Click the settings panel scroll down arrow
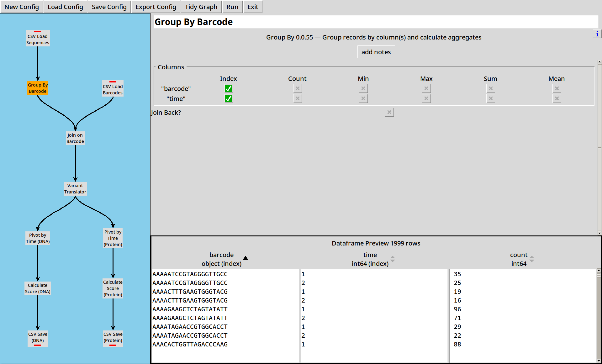This screenshot has width=602, height=364. click(x=599, y=233)
